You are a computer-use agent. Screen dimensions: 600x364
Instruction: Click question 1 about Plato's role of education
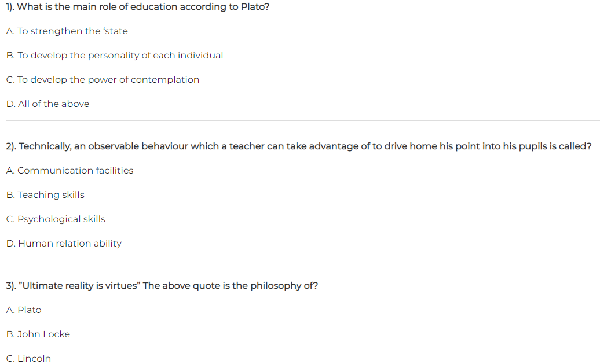137,7
